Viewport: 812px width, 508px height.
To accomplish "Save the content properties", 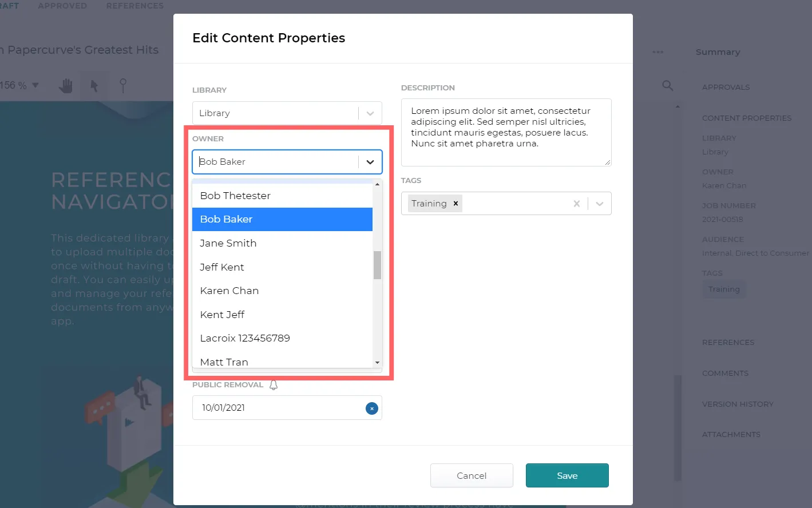I will [x=567, y=475].
